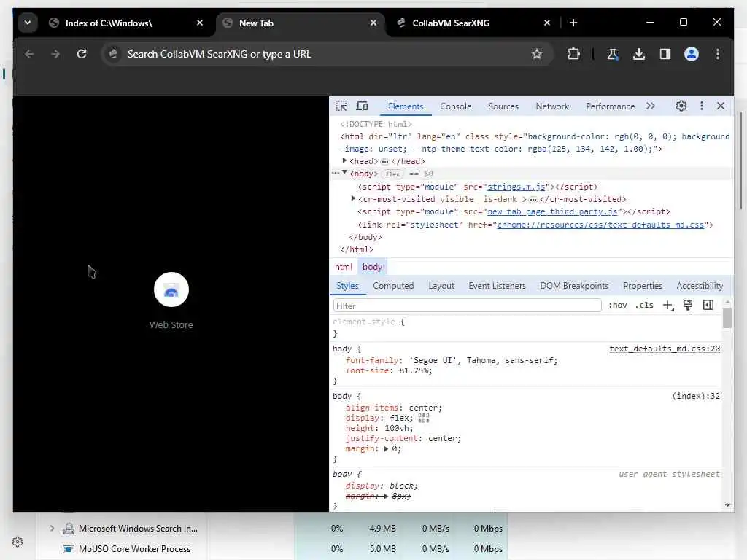This screenshot has width=747, height=560.
Task: Select the Elements panel tab
Action: click(x=406, y=106)
